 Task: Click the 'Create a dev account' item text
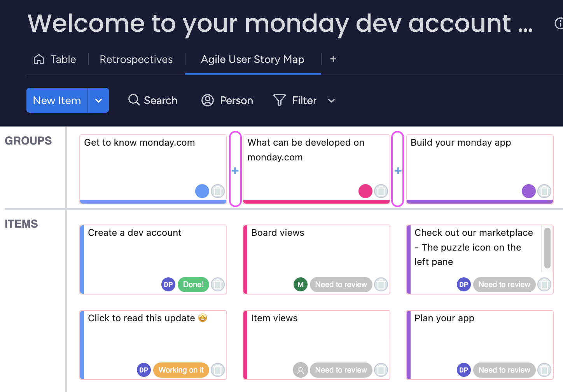pyautogui.click(x=135, y=233)
